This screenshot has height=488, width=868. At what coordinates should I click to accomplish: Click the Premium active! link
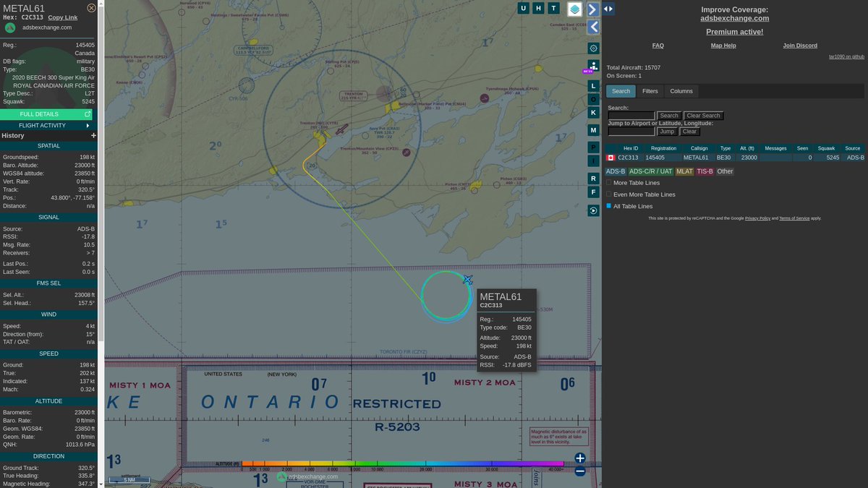[x=735, y=32]
